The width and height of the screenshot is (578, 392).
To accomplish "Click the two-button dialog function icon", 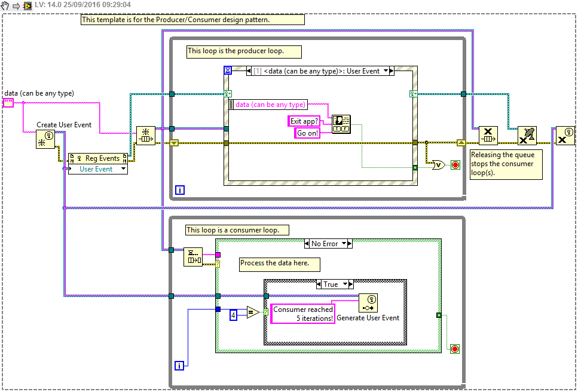I will point(341,124).
